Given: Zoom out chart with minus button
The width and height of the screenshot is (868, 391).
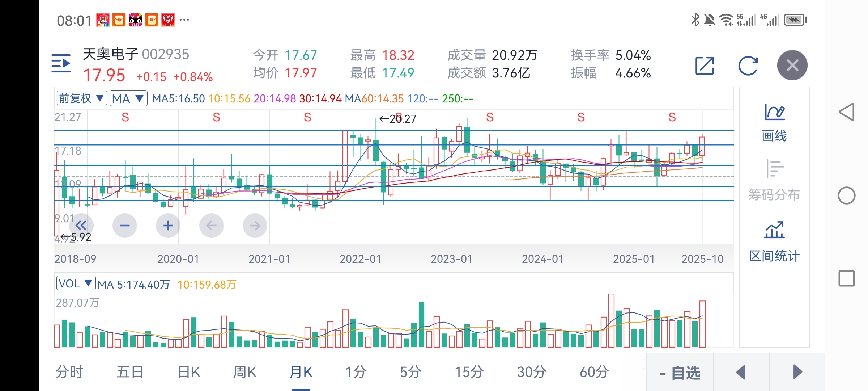Looking at the screenshot, I should (x=125, y=226).
